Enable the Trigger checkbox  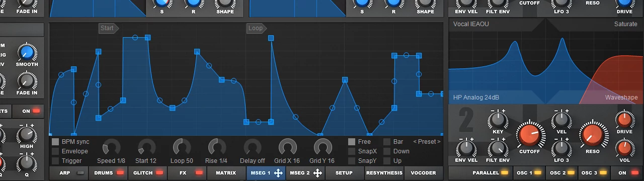pyautogui.click(x=55, y=161)
